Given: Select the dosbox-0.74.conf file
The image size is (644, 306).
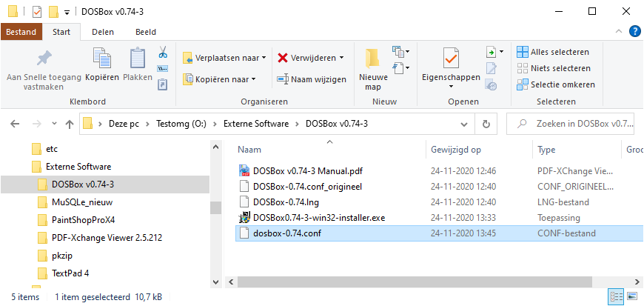Looking at the screenshot, I should click(x=439, y=233).
